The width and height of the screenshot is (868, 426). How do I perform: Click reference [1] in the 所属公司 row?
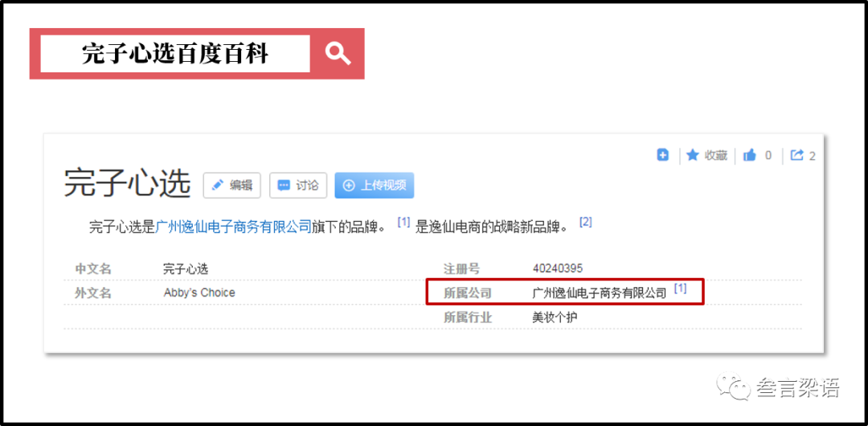click(x=680, y=288)
